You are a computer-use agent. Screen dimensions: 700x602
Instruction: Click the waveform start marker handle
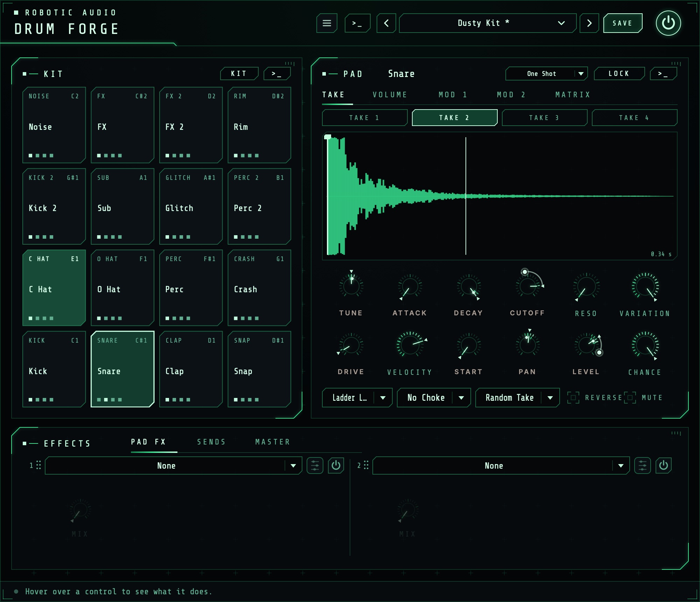(328, 137)
